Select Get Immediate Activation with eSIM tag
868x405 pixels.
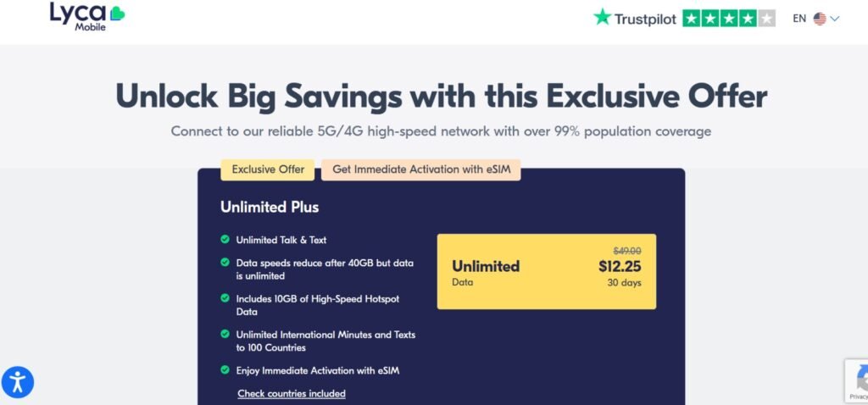pos(420,169)
